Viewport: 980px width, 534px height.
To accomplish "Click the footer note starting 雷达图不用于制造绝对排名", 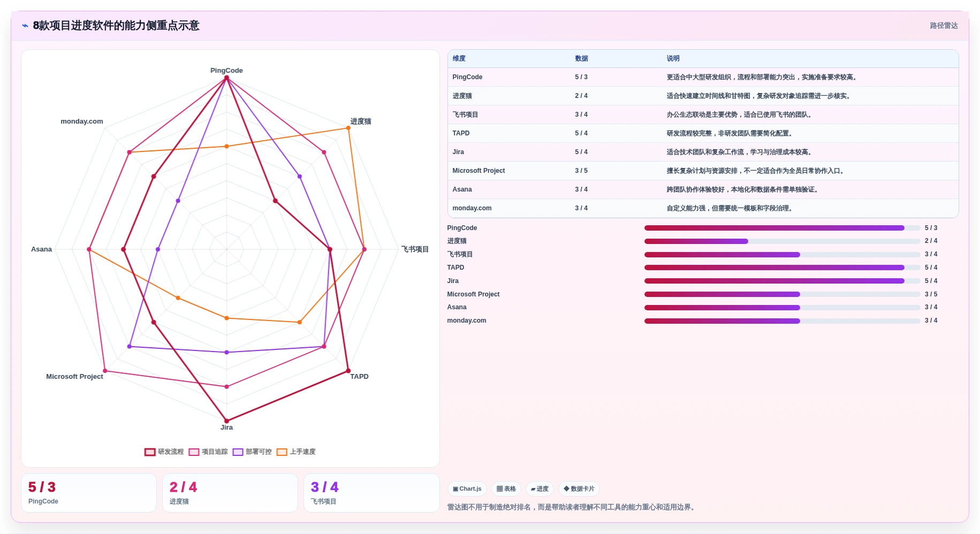I will point(572,507).
